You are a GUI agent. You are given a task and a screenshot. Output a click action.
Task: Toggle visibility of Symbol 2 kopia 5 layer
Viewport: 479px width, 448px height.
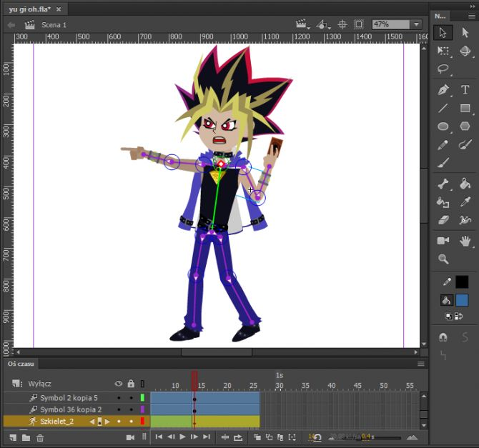point(119,397)
